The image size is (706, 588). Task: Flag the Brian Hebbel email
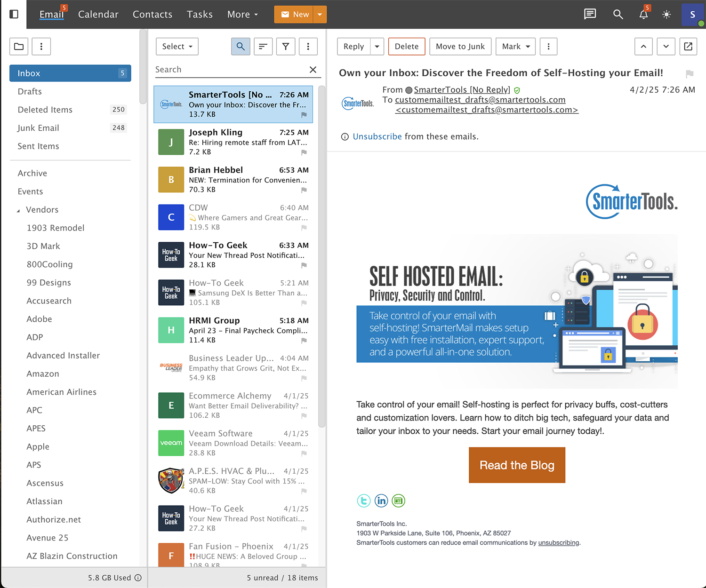tap(304, 190)
